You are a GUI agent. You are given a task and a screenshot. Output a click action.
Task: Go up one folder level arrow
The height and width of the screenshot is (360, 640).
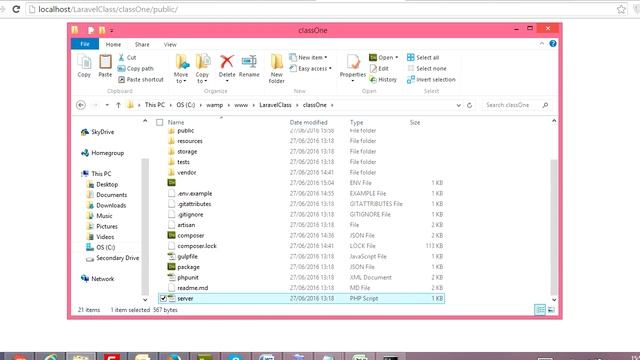point(118,105)
